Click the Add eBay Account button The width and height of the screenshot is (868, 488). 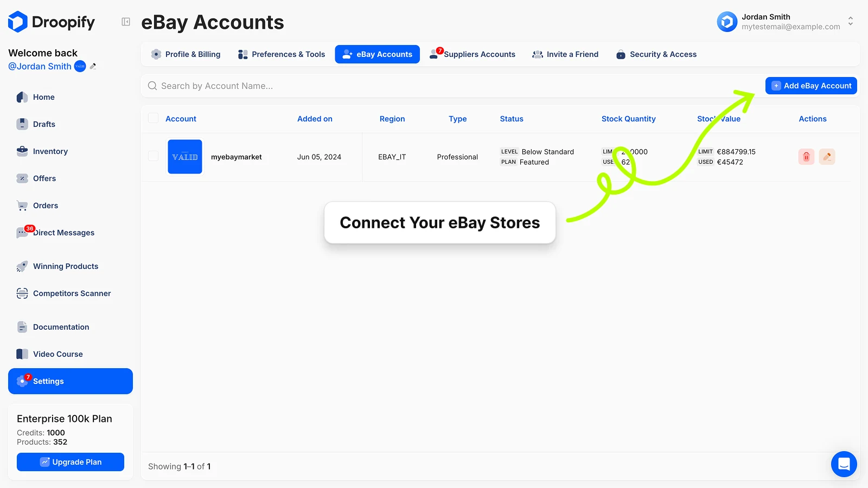[x=811, y=86]
